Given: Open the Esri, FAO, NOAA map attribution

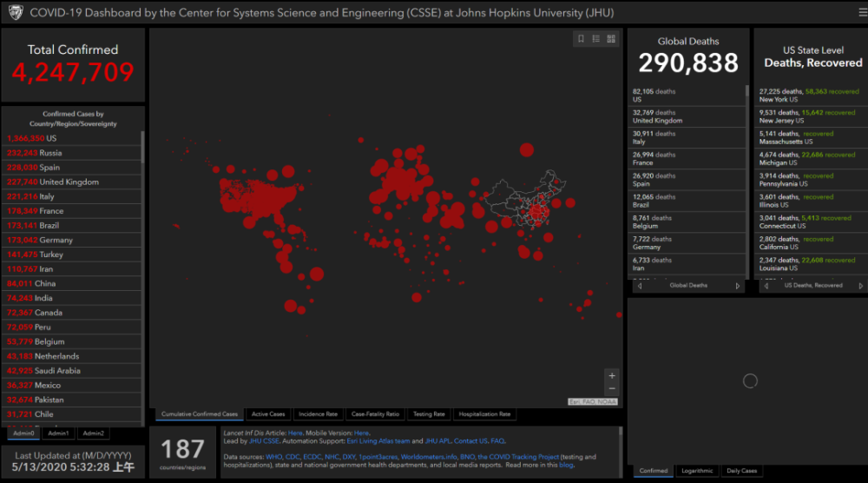Looking at the screenshot, I should (x=592, y=401).
